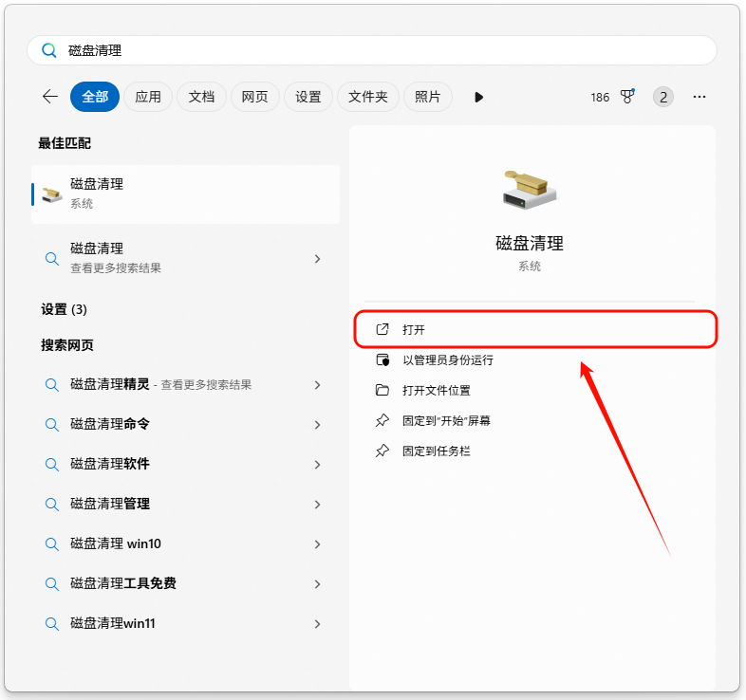
Task: Open web suggestion 磁盘清理管理
Action: click(x=185, y=504)
